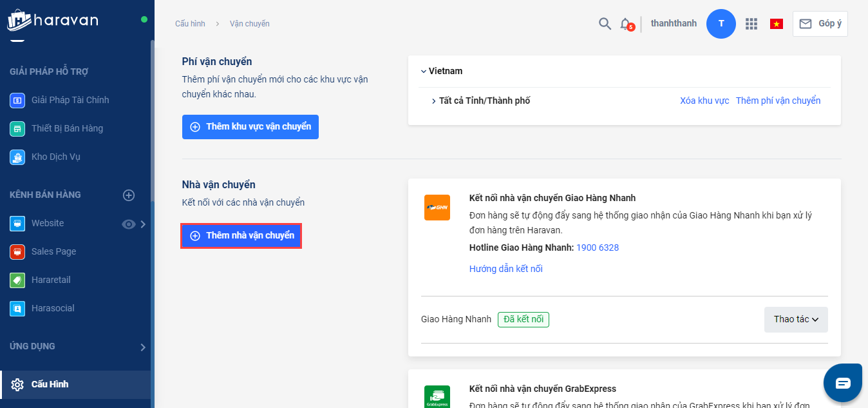
Task: Click the Harasocial icon
Action: click(17, 308)
